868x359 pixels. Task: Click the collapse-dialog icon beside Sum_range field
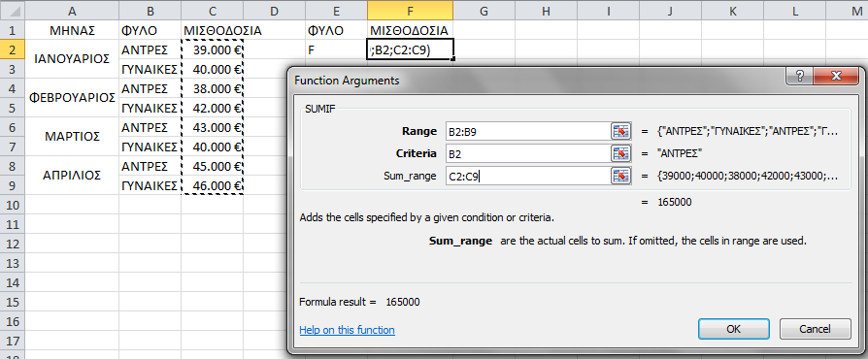621,176
